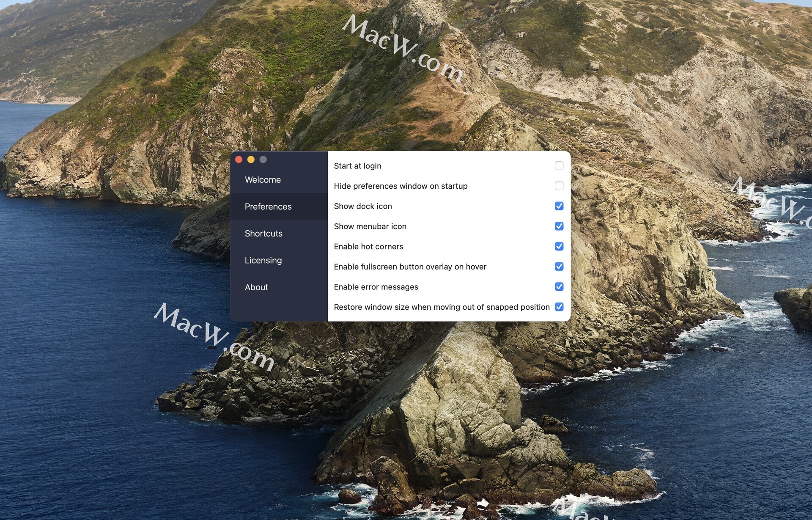Image resolution: width=812 pixels, height=520 pixels.
Task: Enable the Start at login checkbox
Action: [559, 166]
